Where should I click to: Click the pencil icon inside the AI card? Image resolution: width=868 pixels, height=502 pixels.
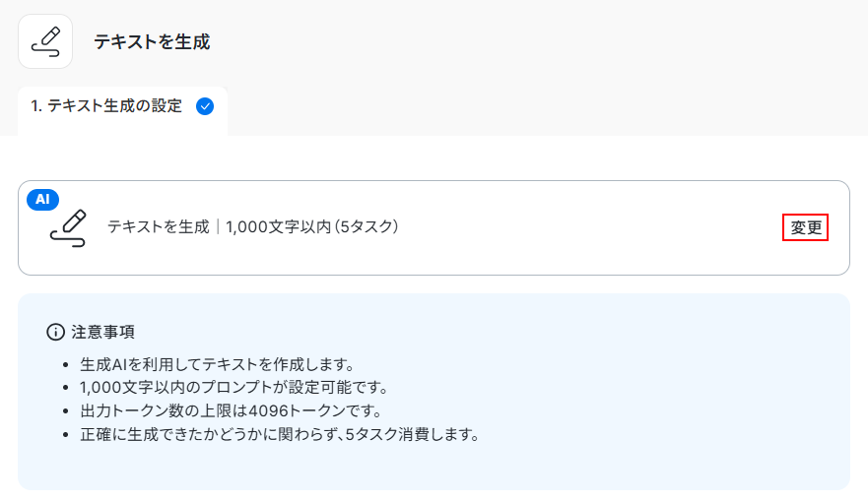coord(68,227)
